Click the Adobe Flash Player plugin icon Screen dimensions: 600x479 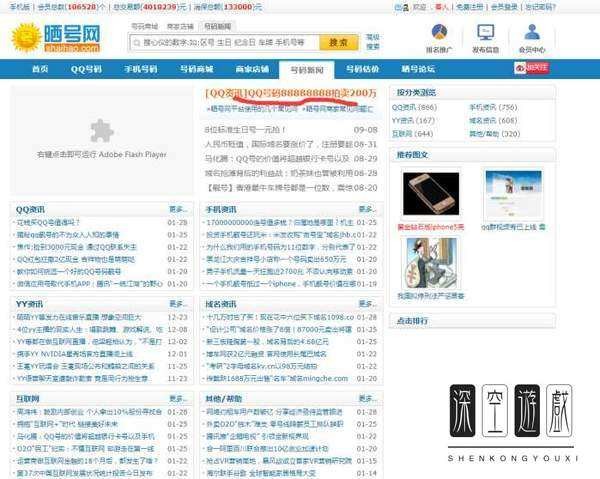[101, 130]
